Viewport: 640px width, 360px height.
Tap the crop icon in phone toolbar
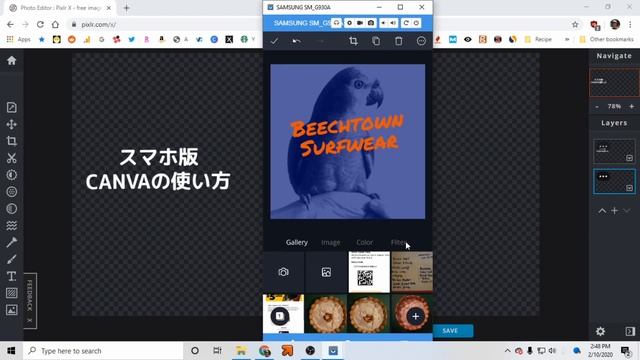(x=353, y=41)
